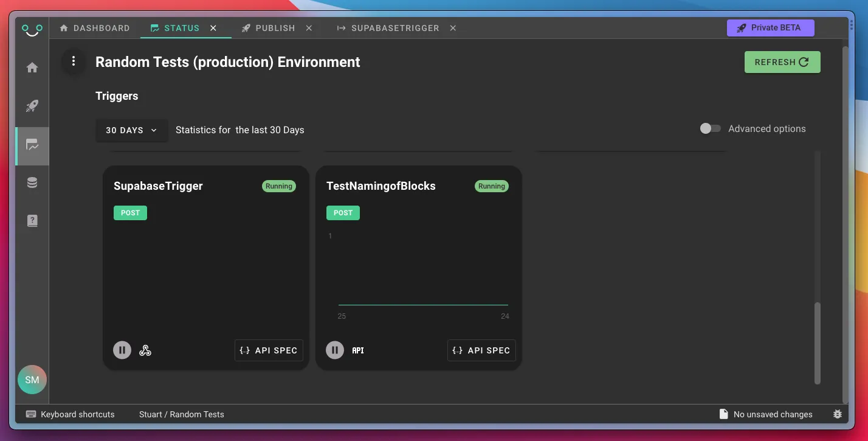The width and height of the screenshot is (868, 441).
Task: Select the status chart icon in sidebar
Action: pyautogui.click(x=32, y=145)
